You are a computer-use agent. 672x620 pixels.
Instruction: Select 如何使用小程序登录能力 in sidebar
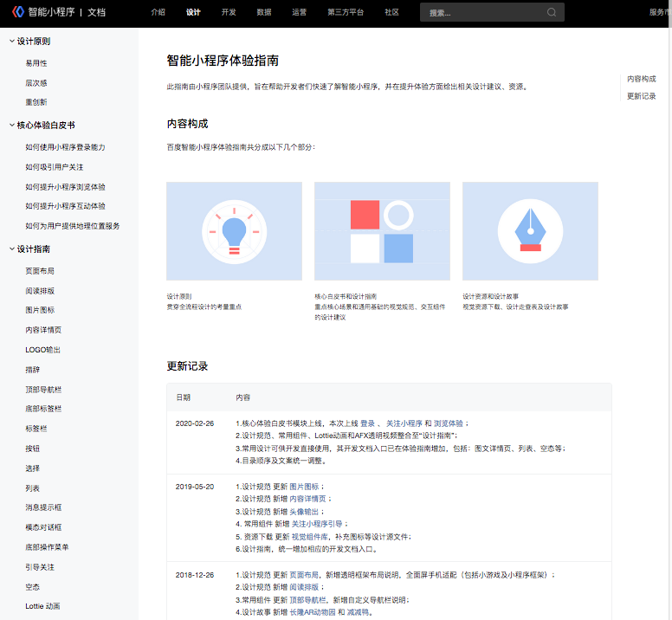(x=65, y=147)
